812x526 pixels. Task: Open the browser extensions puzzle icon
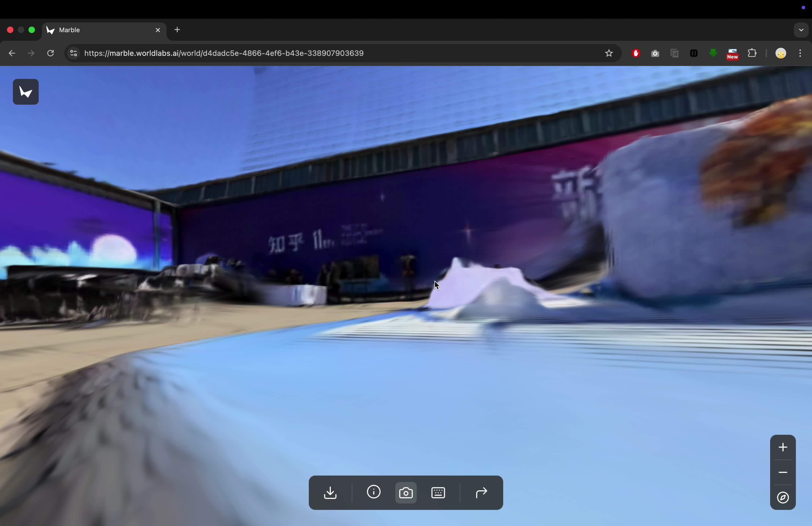752,53
